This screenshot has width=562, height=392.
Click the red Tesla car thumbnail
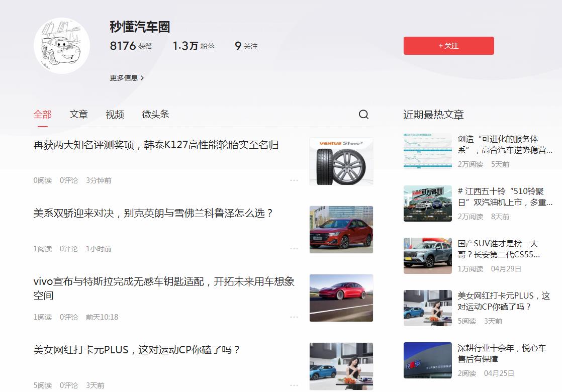(341, 298)
